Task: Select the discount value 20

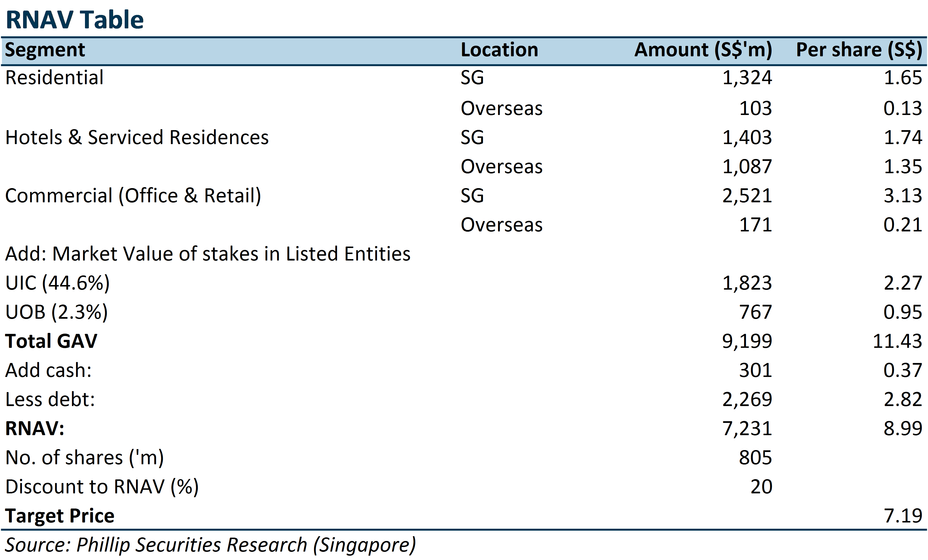Action: pos(761,487)
